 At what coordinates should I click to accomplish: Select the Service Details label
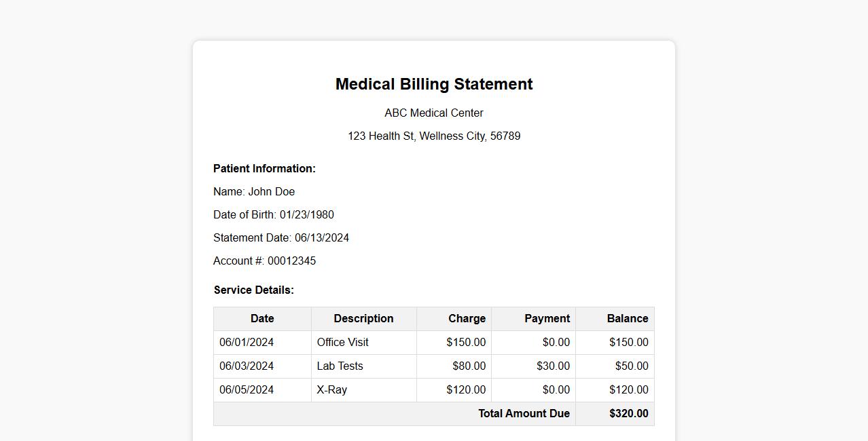[x=254, y=290]
